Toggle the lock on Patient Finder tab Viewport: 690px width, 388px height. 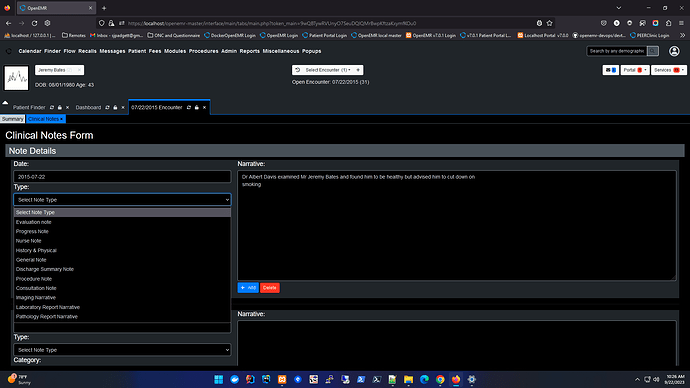pos(60,107)
